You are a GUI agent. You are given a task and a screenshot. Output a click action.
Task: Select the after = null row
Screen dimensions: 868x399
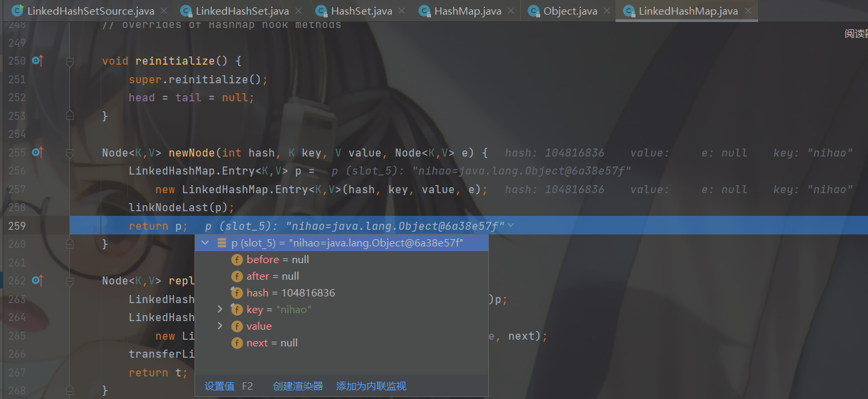342,276
